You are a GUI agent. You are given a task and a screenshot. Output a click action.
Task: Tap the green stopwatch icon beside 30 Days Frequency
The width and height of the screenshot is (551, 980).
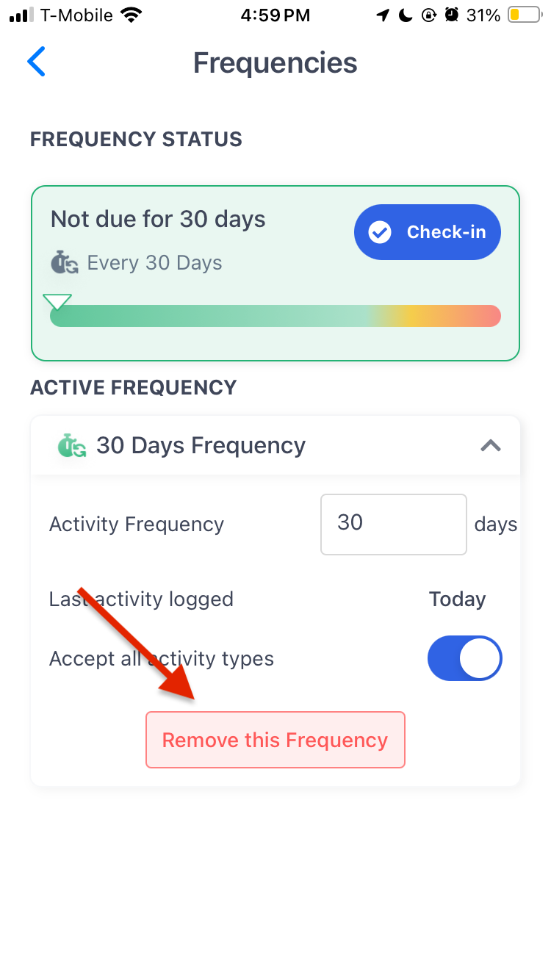pyautogui.click(x=72, y=445)
